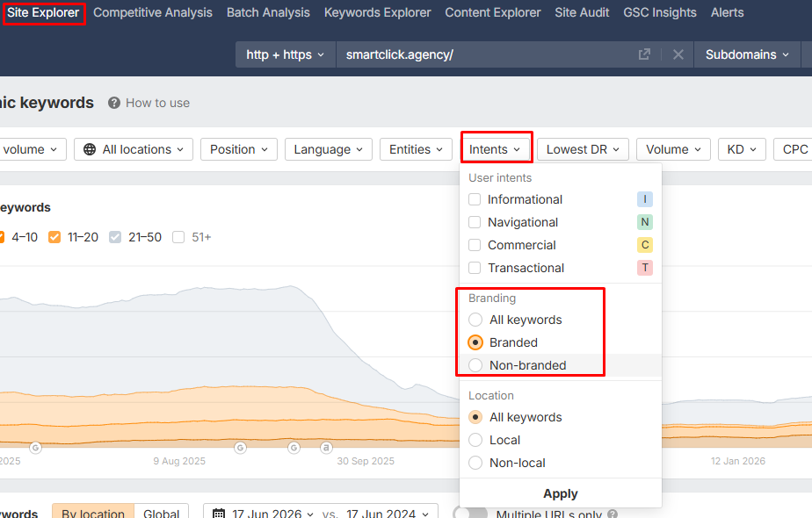
Task: Open the 17 Jun 2026 date dropdown
Action: (273, 514)
